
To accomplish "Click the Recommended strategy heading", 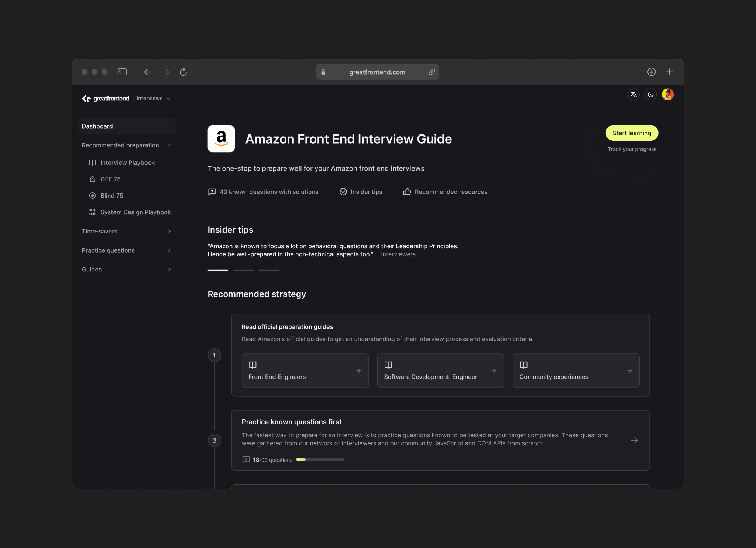I will tap(257, 294).
